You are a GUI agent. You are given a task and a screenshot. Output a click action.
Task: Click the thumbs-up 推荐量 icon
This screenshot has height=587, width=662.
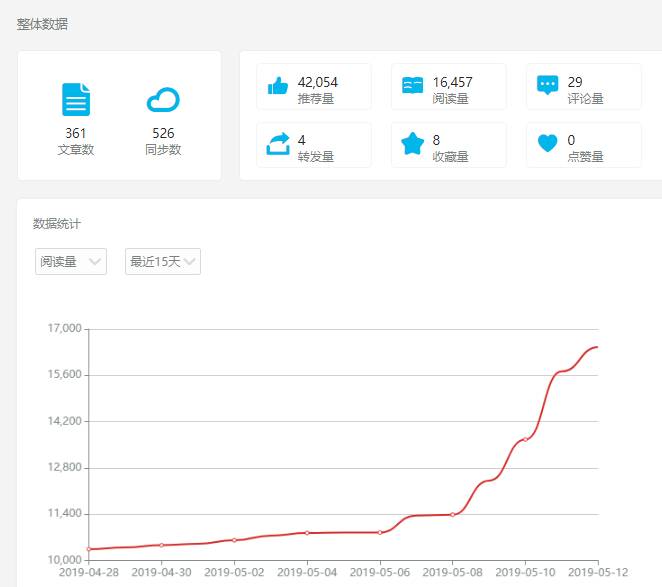point(278,86)
